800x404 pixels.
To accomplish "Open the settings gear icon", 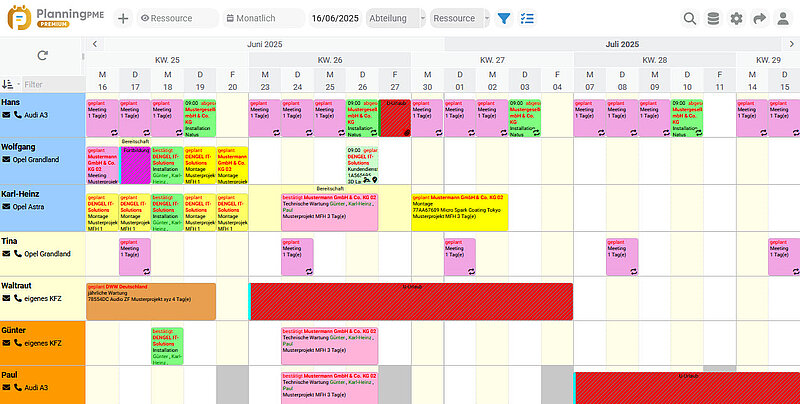I will click(x=736, y=18).
